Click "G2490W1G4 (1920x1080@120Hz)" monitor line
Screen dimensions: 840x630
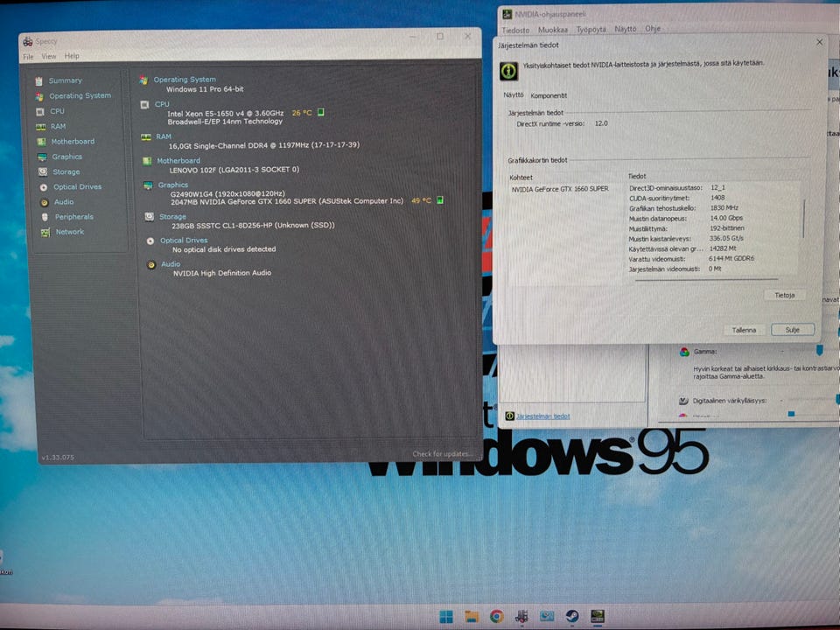pos(227,193)
